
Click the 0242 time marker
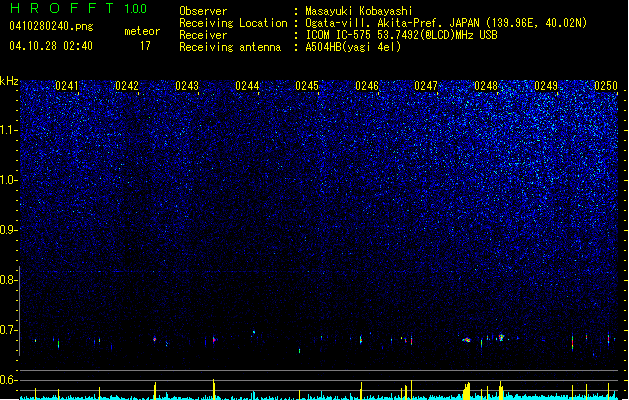[x=127, y=86]
